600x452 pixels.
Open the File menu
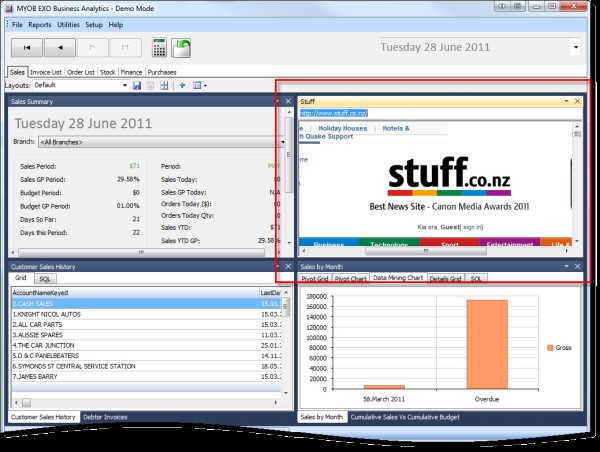pyautogui.click(x=17, y=25)
